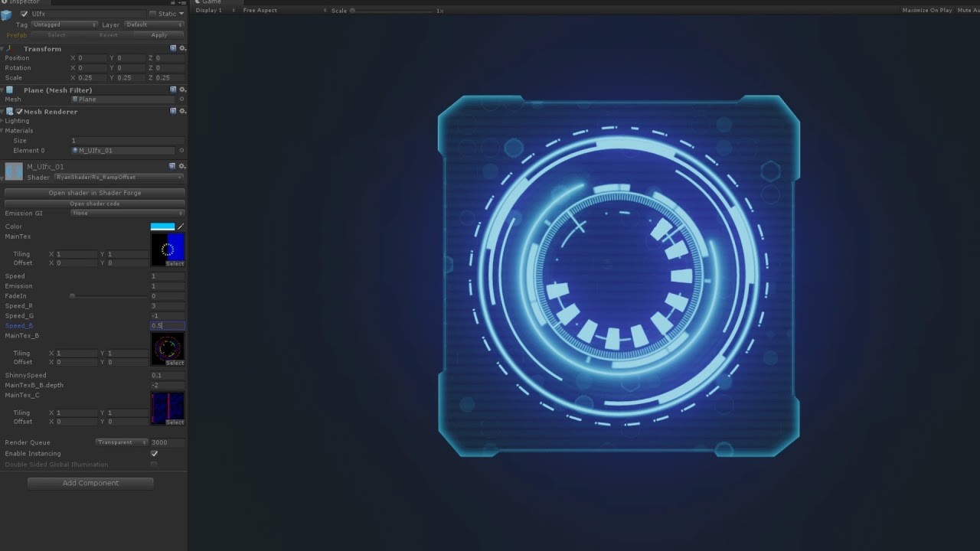
Task: Click Open shader in Shader Forge
Action: pos(94,193)
